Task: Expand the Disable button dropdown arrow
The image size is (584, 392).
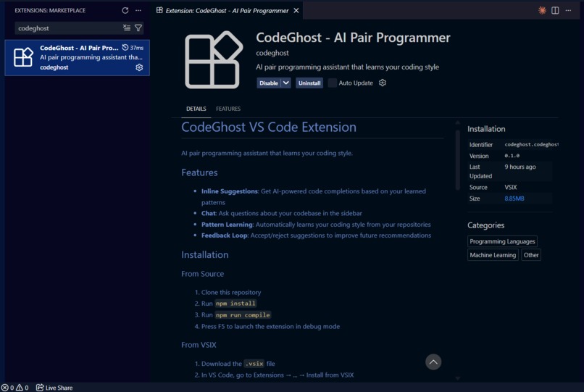Action: (285, 83)
